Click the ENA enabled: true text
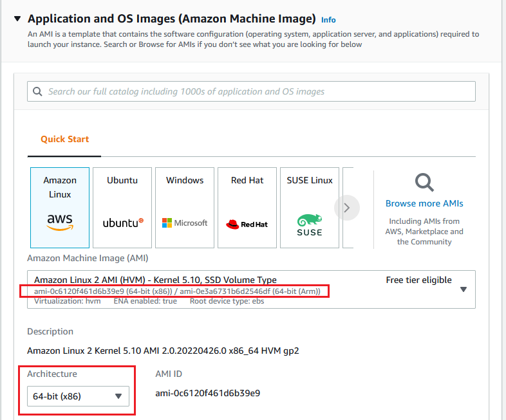The image size is (506, 420). tap(145, 301)
